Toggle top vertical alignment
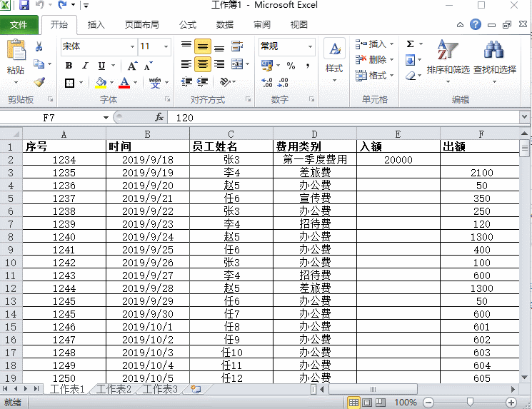Image resolution: width=532 pixels, height=409 pixels. tap(186, 44)
